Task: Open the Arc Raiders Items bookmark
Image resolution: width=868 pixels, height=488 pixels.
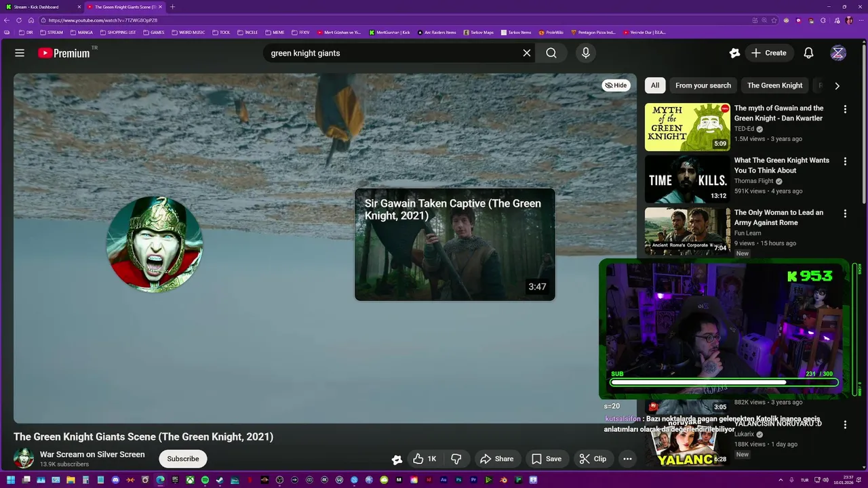Action: point(437,32)
